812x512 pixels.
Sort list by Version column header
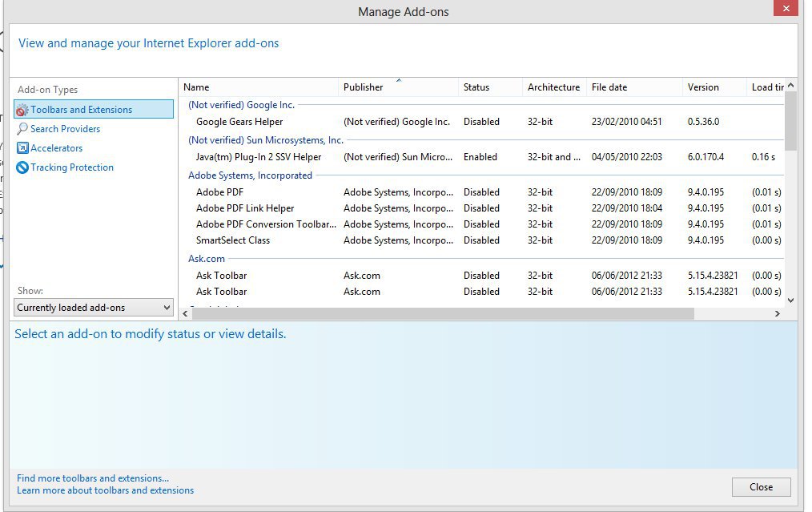714,87
